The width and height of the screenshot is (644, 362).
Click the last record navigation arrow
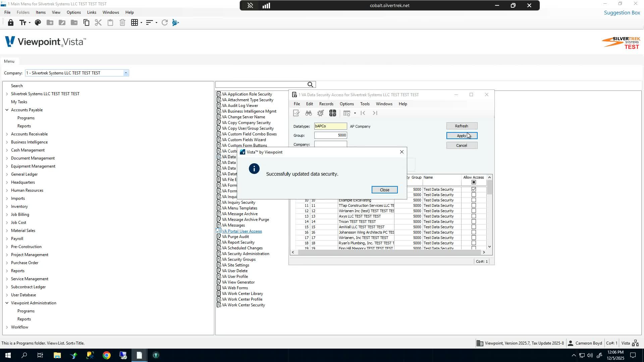375,113
